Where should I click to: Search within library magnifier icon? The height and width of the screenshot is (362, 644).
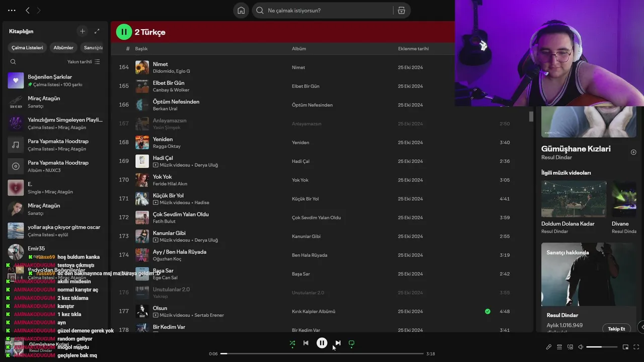[x=13, y=62]
